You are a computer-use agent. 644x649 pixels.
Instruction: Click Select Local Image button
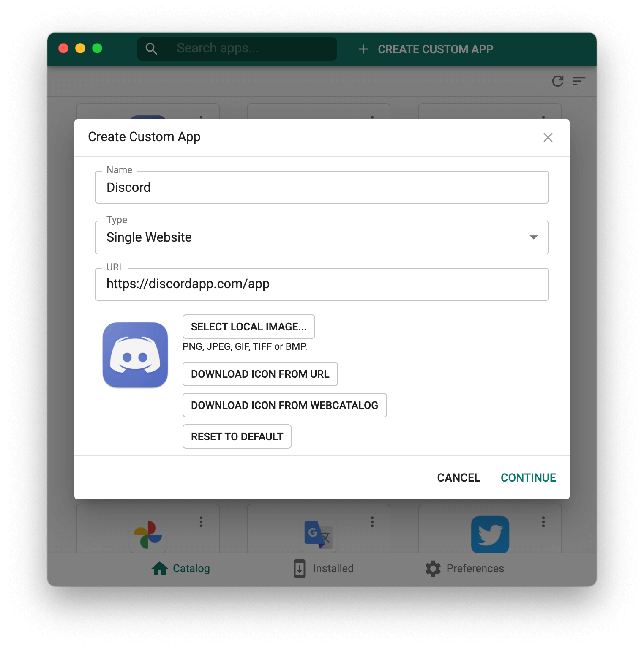249,327
